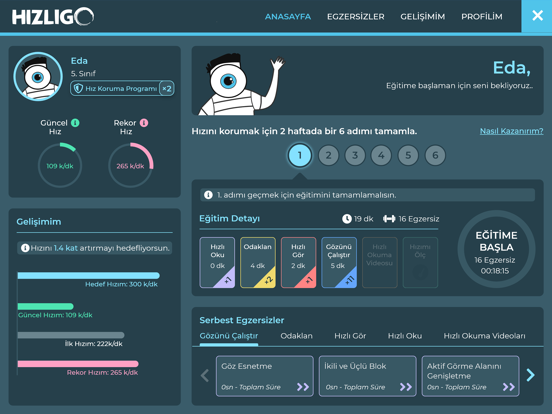Open the Nasıl Kazanırım? link

click(x=511, y=131)
